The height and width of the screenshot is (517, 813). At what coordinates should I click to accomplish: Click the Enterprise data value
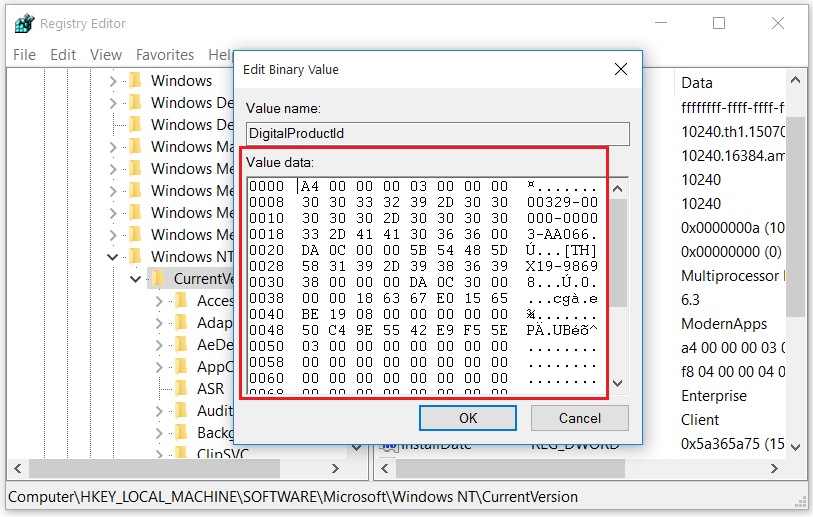point(713,396)
